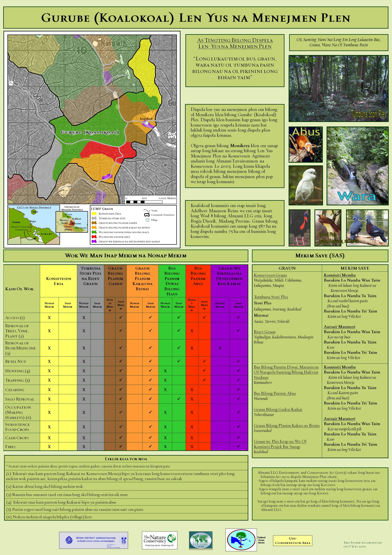Screen dimensions: 392x555
Task: Click the underlined Graun Bilong Gaden Kaikai heading
Action: pyautogui.click(x=278, y=409)
